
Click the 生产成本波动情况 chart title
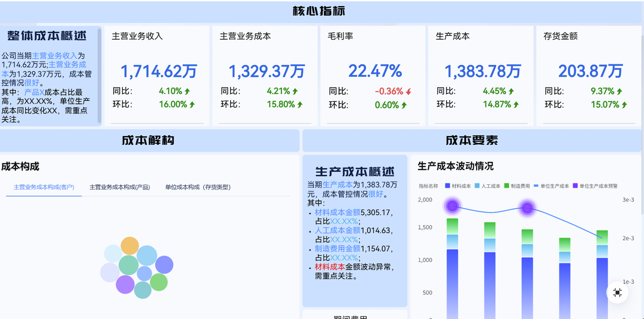[x=456, y=166]
